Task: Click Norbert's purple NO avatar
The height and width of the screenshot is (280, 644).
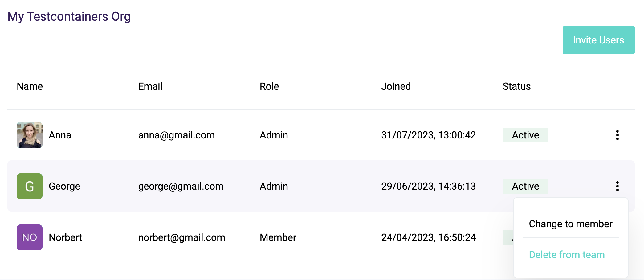Action: point(29,237)
